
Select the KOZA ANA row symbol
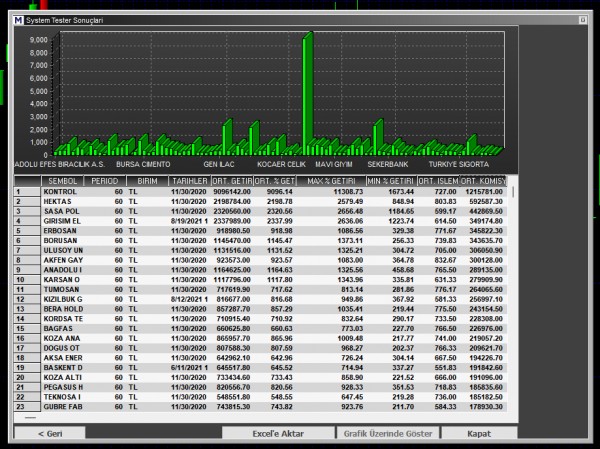62,338
